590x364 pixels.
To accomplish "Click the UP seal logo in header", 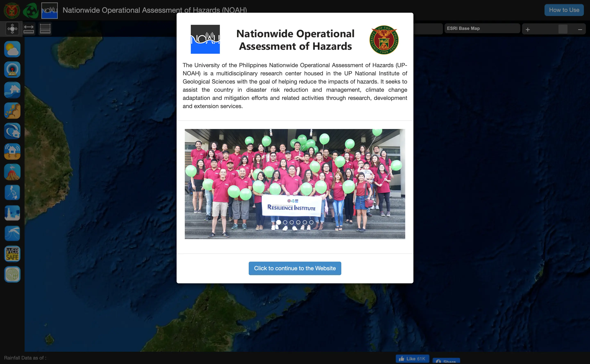I will pos(11,10).
